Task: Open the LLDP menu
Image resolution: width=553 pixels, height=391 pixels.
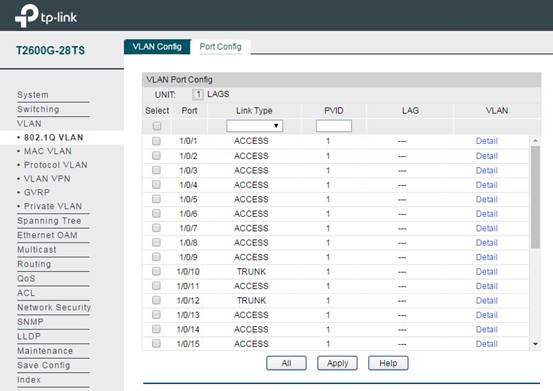Action: [x=29, y=336]
